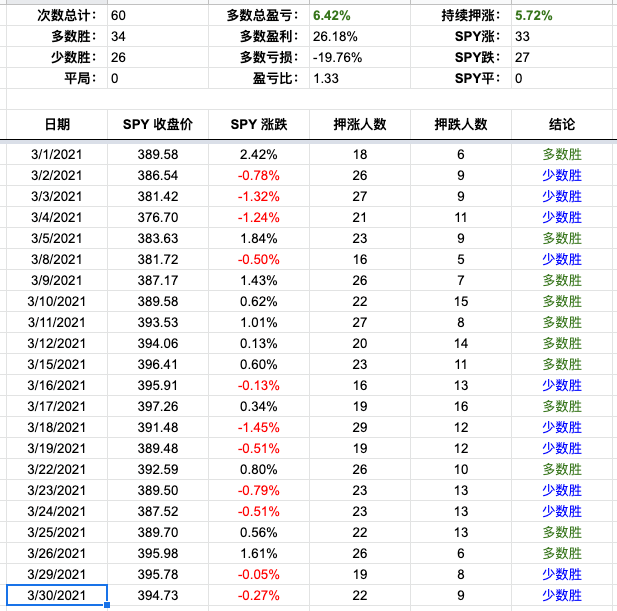617x611 pixels.
Task: Click the 0.60% change cell
Action: (259, 364)
